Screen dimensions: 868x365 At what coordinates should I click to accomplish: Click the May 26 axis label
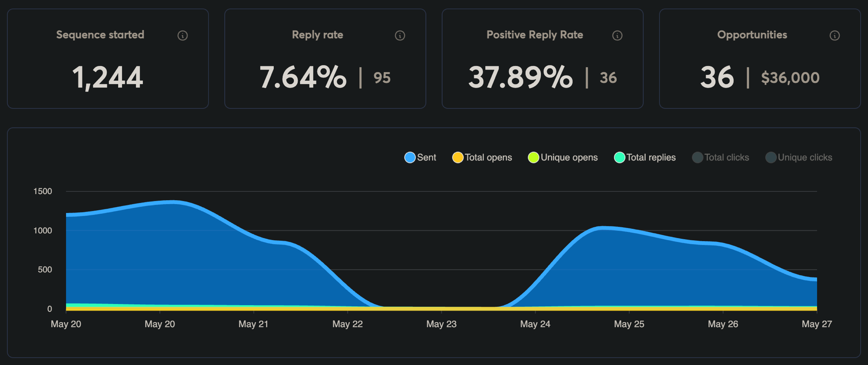pos(723,324)
